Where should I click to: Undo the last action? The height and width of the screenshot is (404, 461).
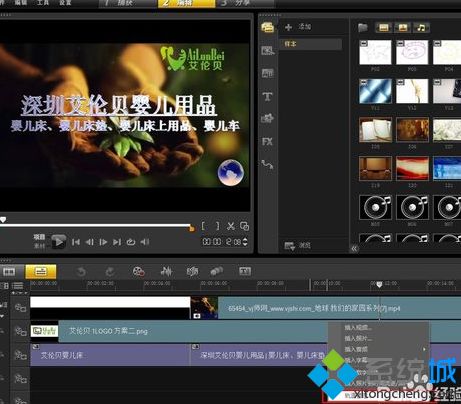[81, 272]
